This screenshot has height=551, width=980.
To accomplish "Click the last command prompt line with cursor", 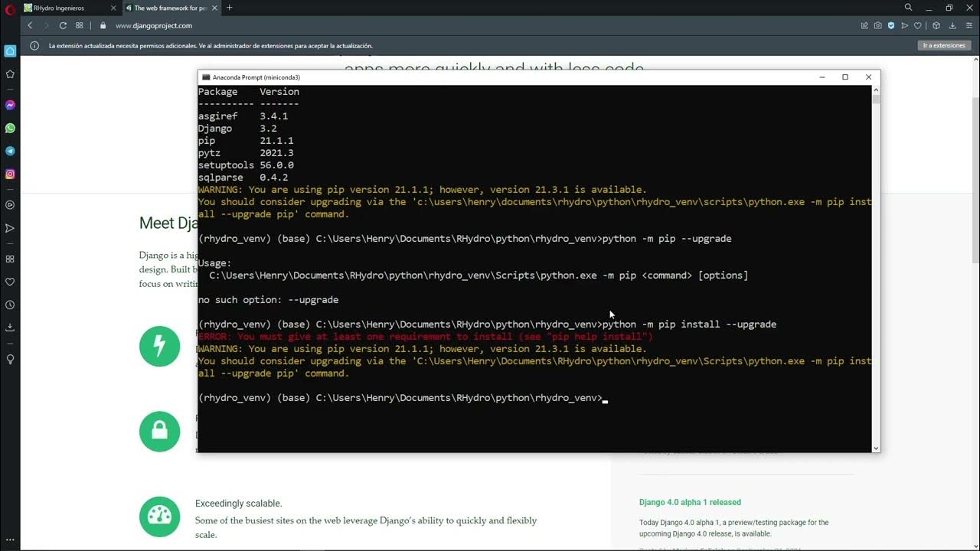I will pos(403,398).
